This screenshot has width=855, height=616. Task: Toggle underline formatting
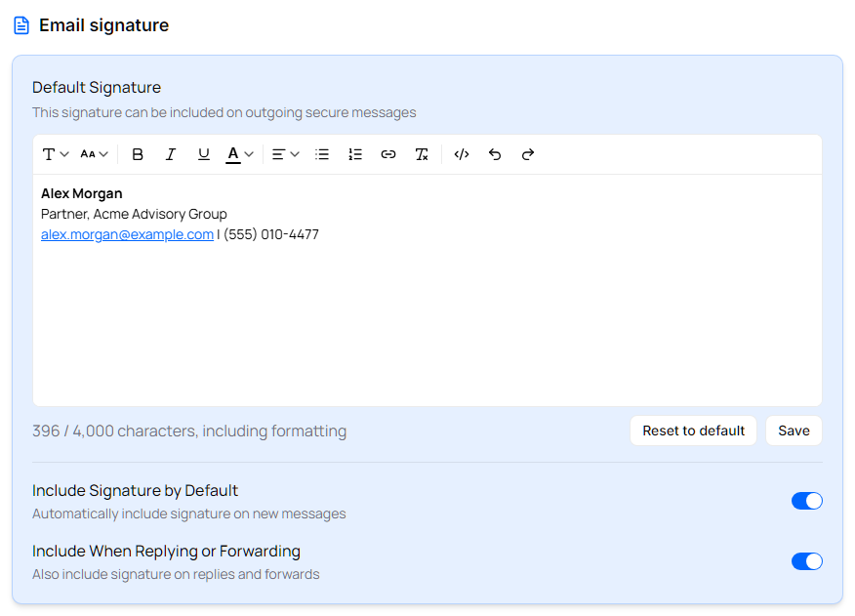click(x=203, y=154)
